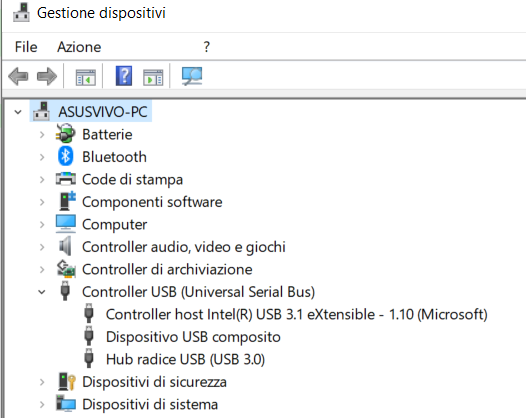Click the scan for hardware changes icon

pyautogui.click(x=192, y=76)
